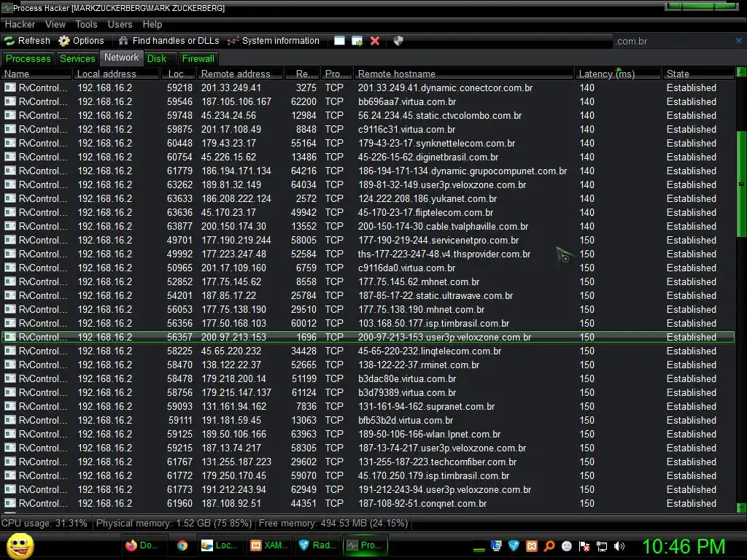This screenshot has height=560, width=747.
Task: Select hostname 124.222.208.186.yukanet.com.br
Action: coord(427,198)
